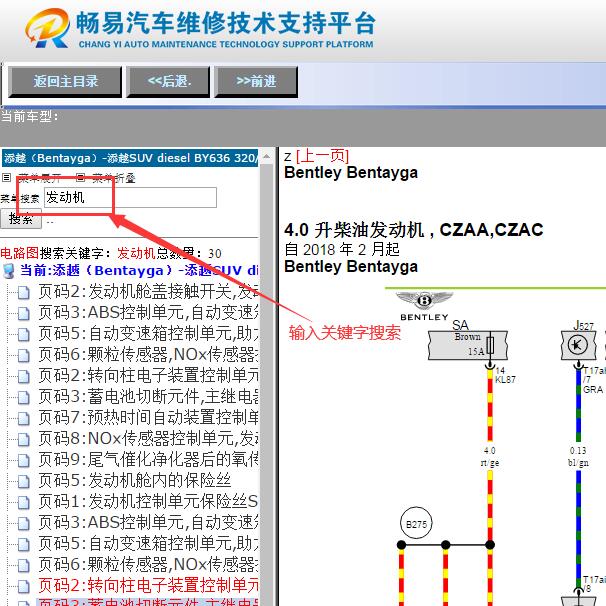Open first 页码6:颗粒传感器,NOx传感器 entry

tap(148, 354)
